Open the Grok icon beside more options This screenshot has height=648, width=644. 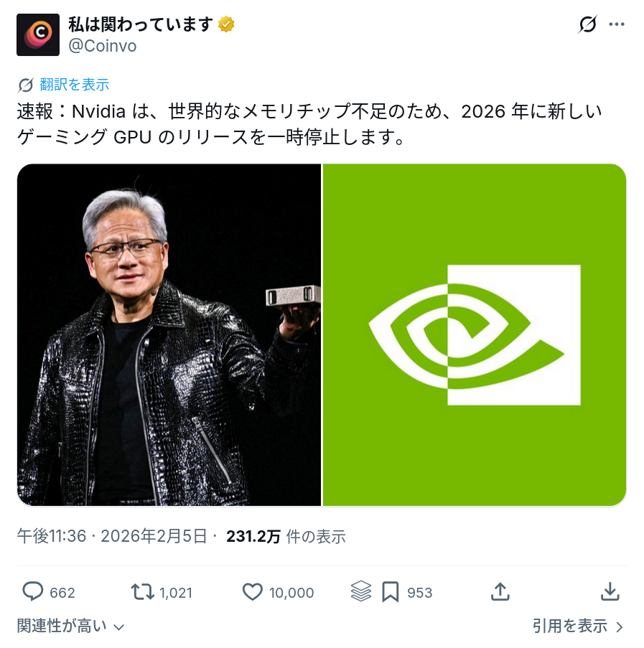[x=587, y=24]
